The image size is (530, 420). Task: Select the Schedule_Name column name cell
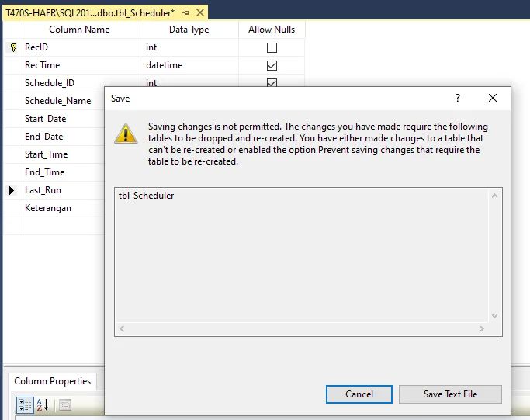pyautogui.click(x=62, y=101)
